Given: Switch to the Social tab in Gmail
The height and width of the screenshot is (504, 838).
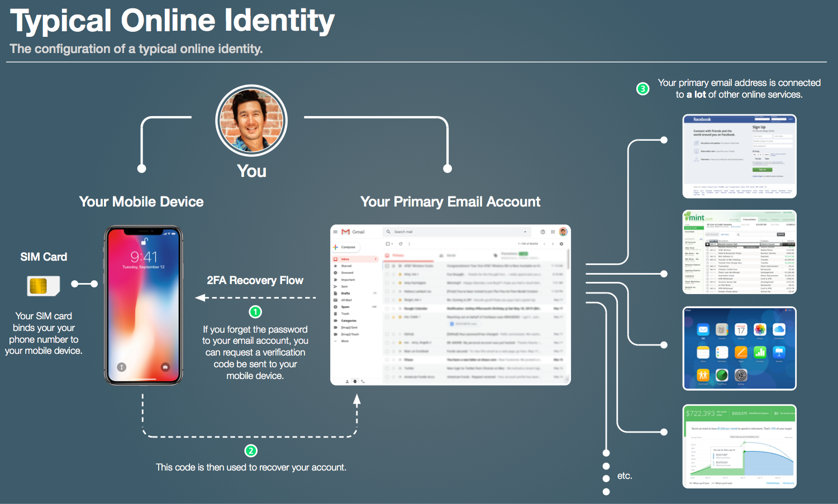Looking at the screenshot, I should click(448, 255).
